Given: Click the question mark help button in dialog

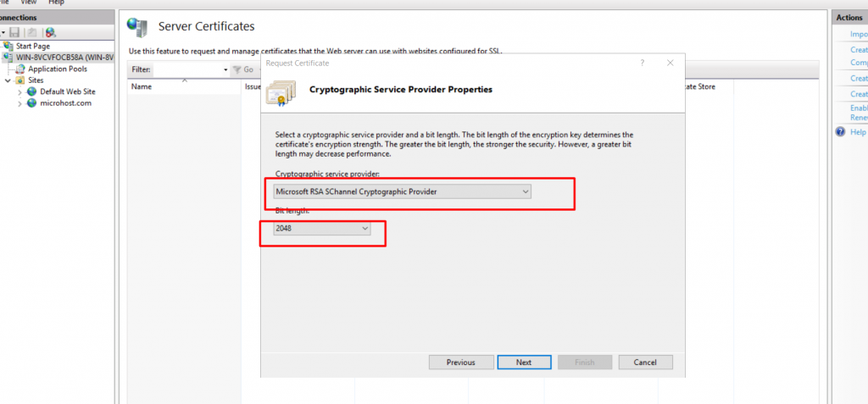Looking at the screenshot, I should pos(643,63).
